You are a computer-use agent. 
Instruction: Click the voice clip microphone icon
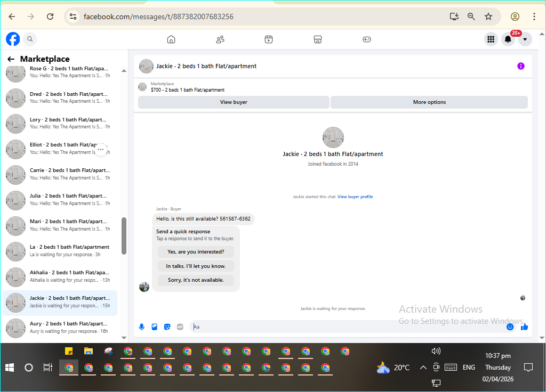141,326
